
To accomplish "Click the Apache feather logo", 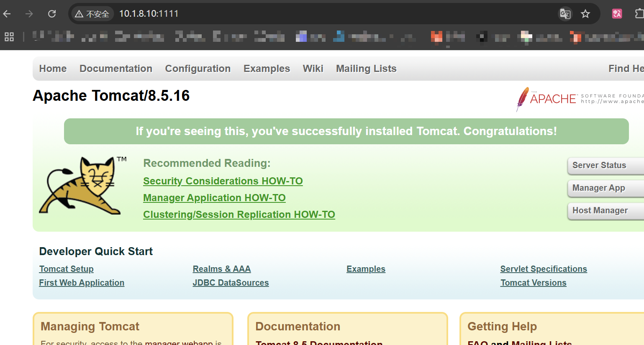I will 522,99.
